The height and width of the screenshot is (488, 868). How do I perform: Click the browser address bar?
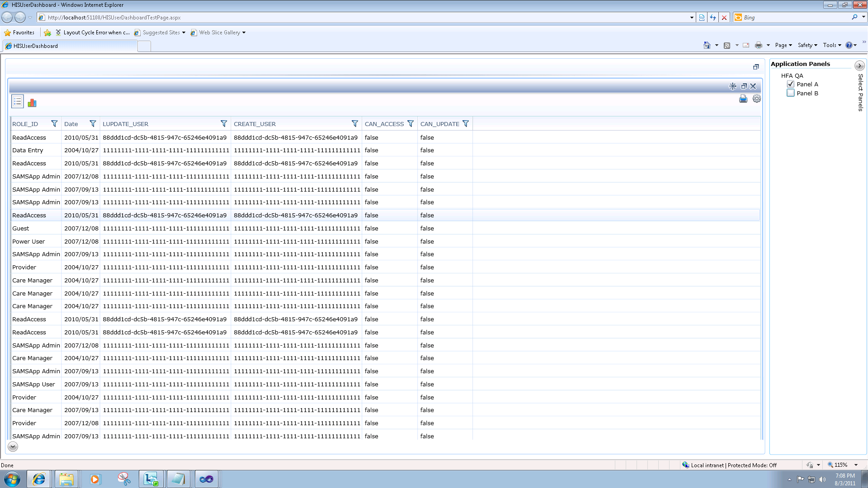[362, 18]
